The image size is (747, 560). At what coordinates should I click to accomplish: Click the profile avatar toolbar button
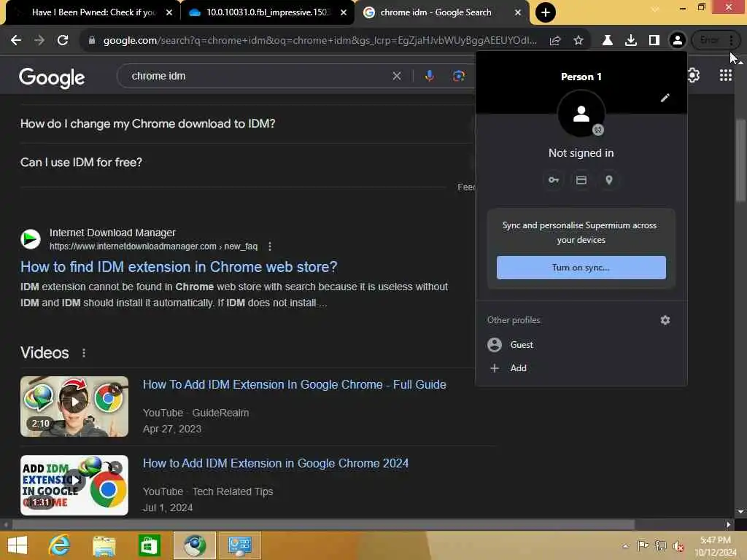[678, 41]
